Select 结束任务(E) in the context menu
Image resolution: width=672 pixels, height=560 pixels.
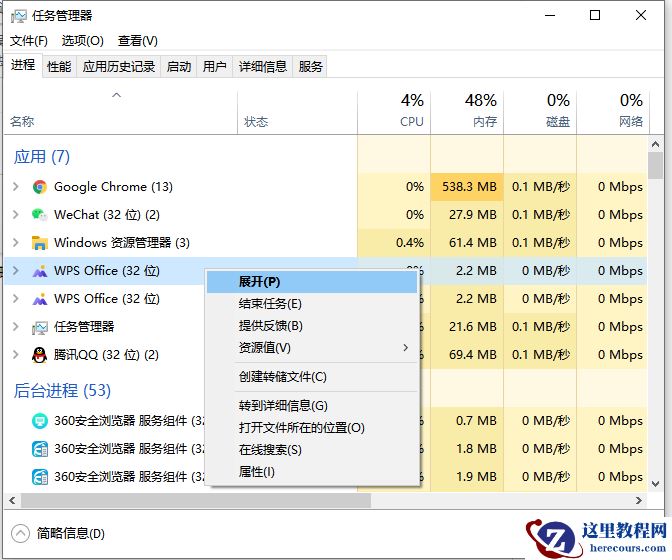tap(312, 304)
